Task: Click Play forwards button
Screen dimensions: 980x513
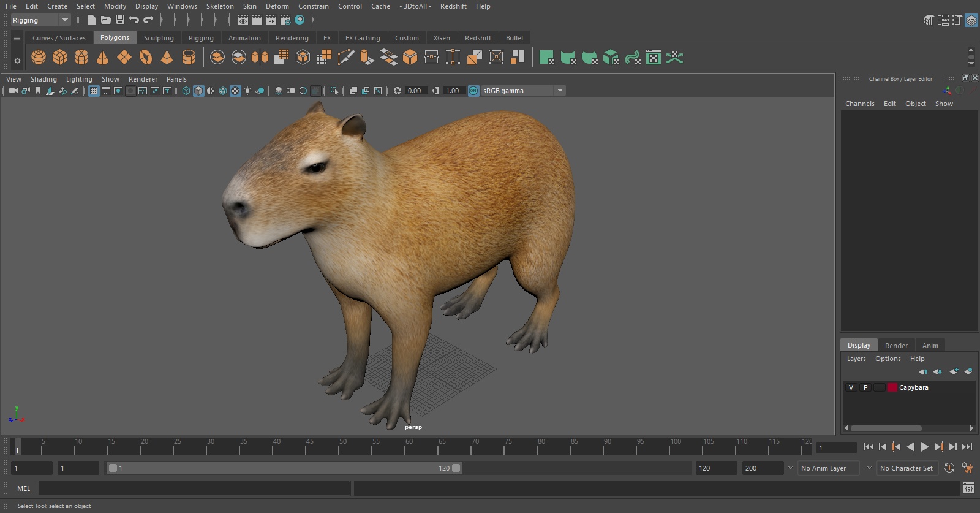Action: pyautogui.click(x=925, y=447)
